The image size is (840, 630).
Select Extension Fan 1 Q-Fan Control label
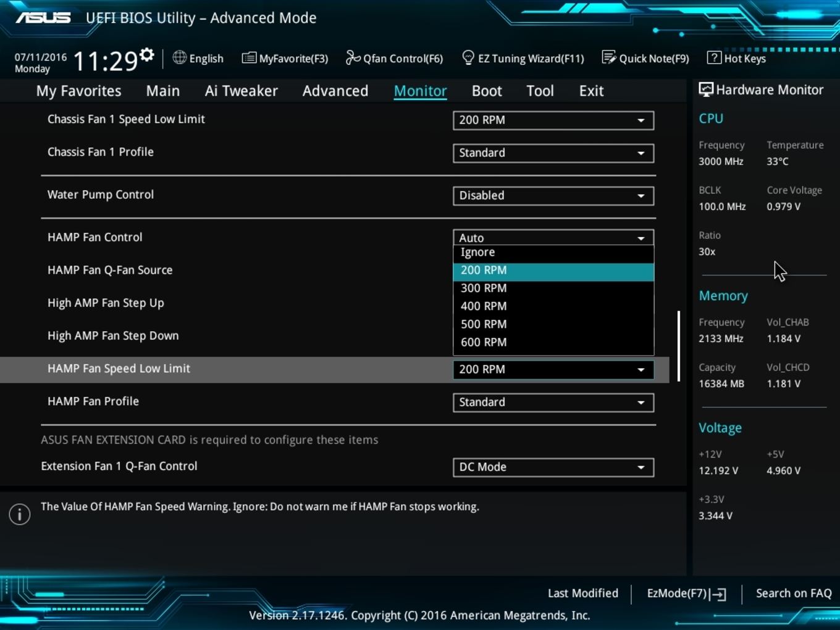119,466
